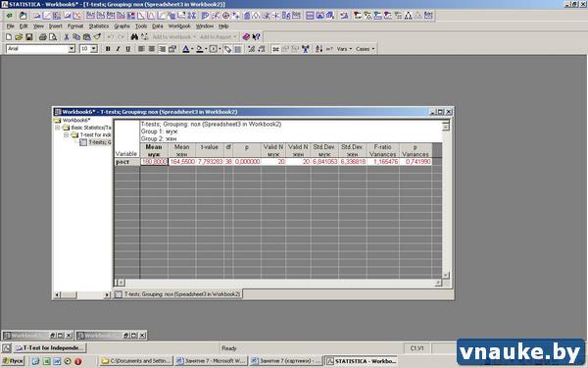The height and width of the screenshot is (368, 588).
Task: Select the cell with value 164,5600
Action: pyautogui.click(x=182, y=162)
